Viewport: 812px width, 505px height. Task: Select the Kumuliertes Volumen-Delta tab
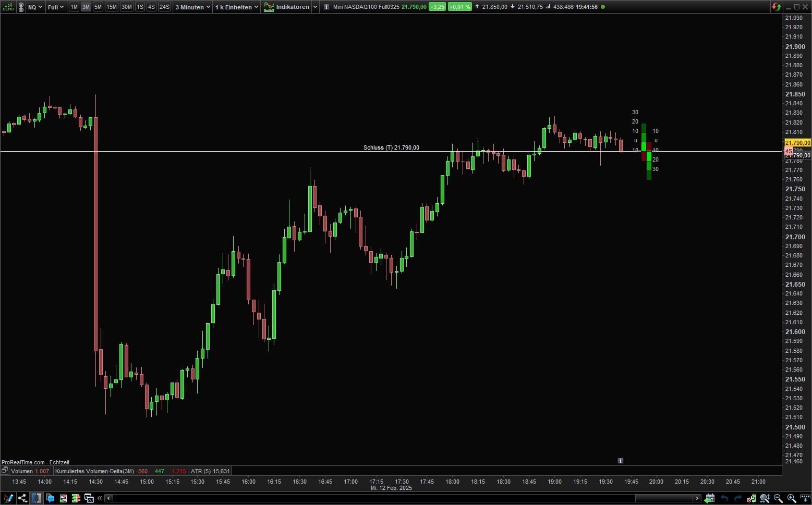(x=94, y=471)
